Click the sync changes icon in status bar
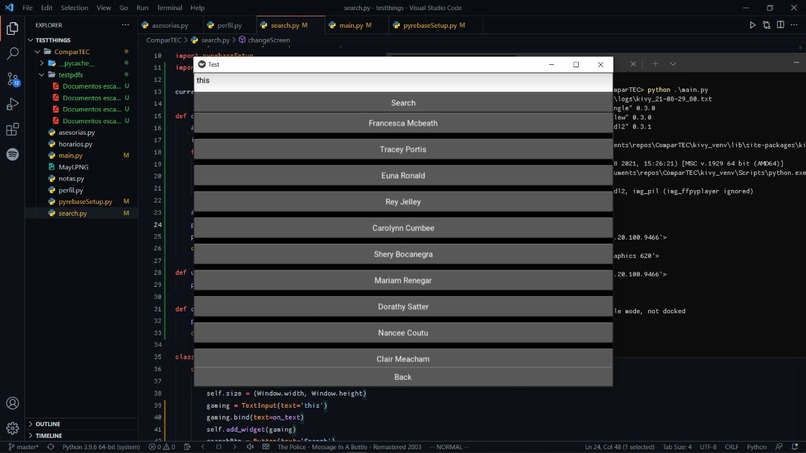 click(x=50, y=447)
